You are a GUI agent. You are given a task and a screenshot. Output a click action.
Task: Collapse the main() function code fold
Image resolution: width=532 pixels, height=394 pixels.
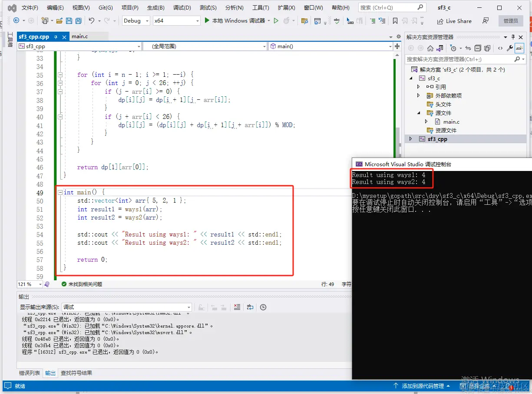click(59, 192)
